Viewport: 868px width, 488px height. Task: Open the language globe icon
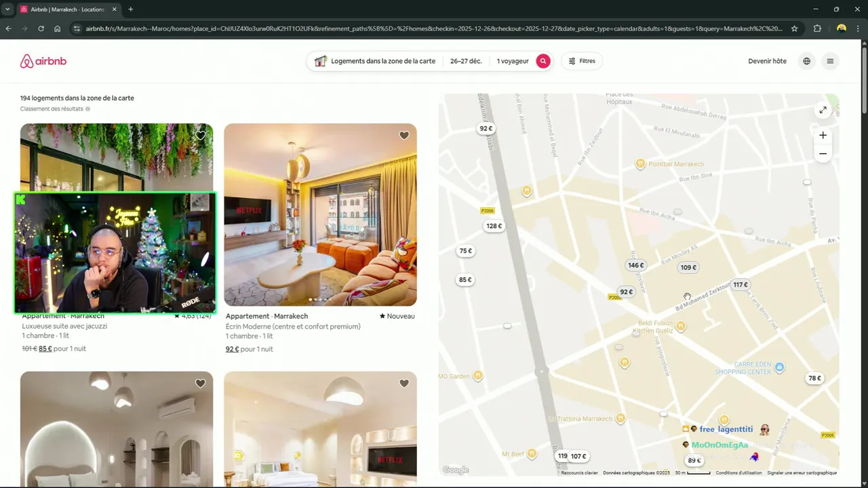coord(806,61)
